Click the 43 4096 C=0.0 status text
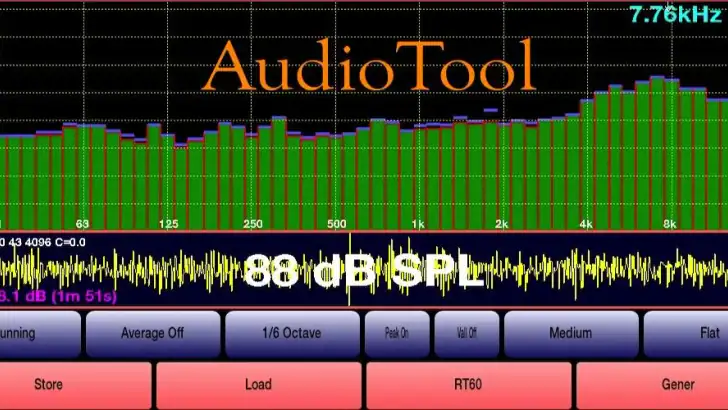The image size is (728, 410). (43, 242)
